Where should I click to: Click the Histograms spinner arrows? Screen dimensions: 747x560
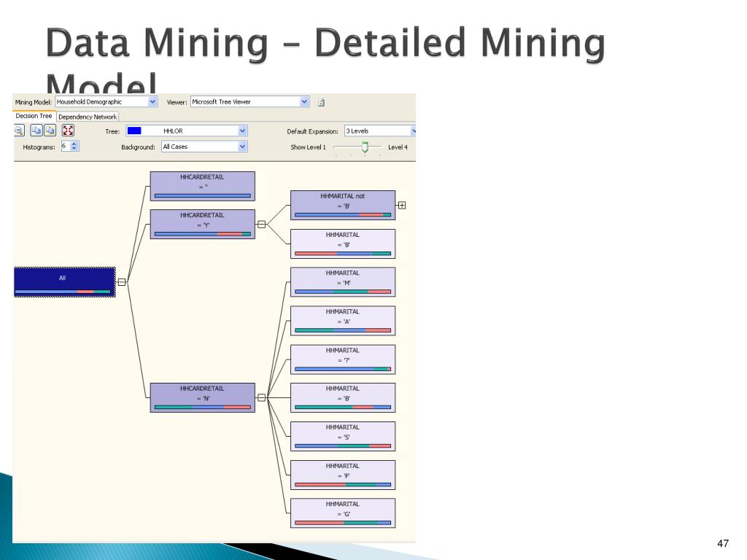[x=74, y=147]
